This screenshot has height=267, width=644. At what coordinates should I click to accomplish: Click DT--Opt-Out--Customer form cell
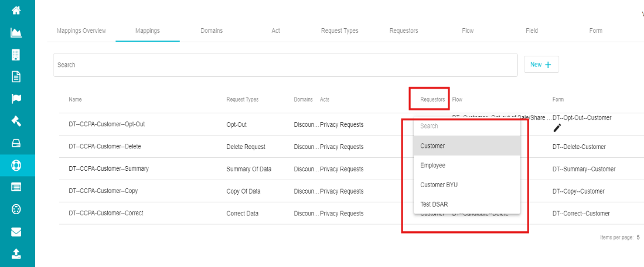[582, 118]
